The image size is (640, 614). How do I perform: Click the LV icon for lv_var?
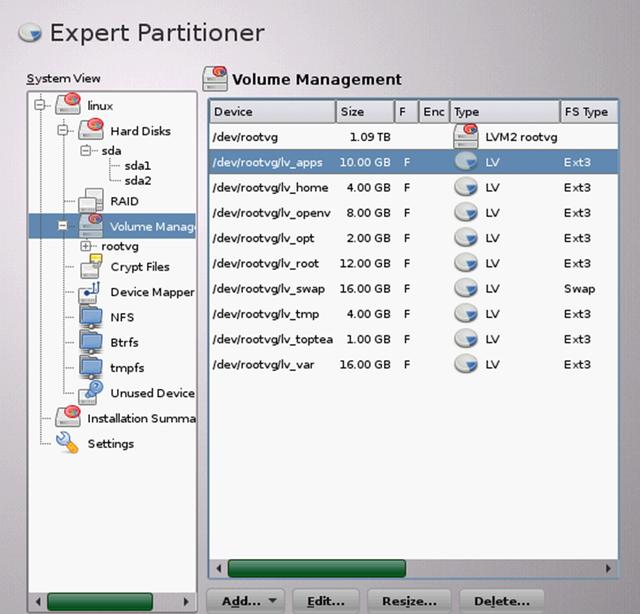click(466, 364)
